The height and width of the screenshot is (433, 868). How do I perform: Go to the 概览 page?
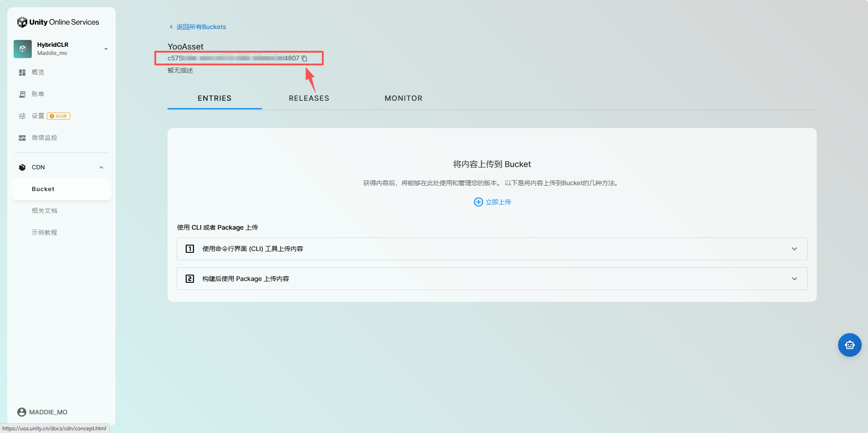tap(38, 72)
